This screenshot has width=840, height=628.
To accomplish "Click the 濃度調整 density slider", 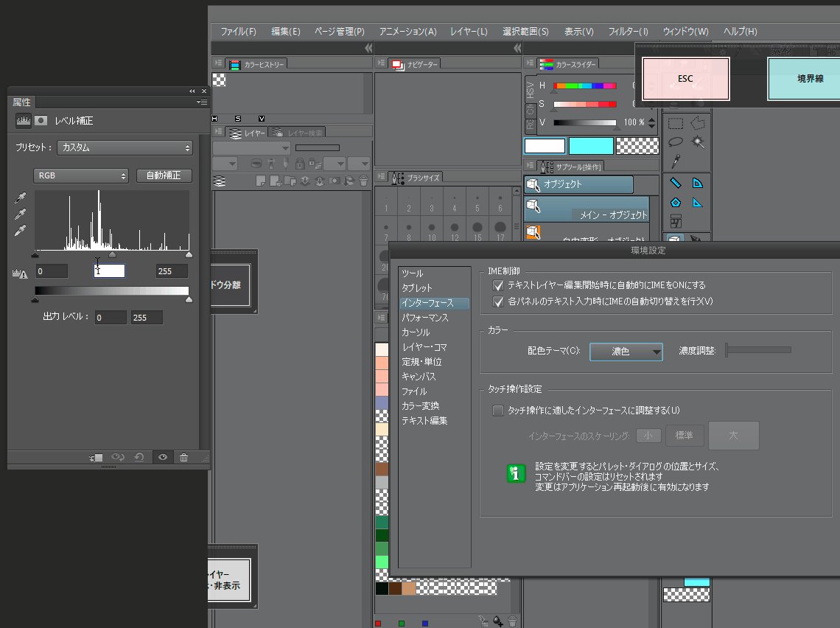I will pos(758,350).
